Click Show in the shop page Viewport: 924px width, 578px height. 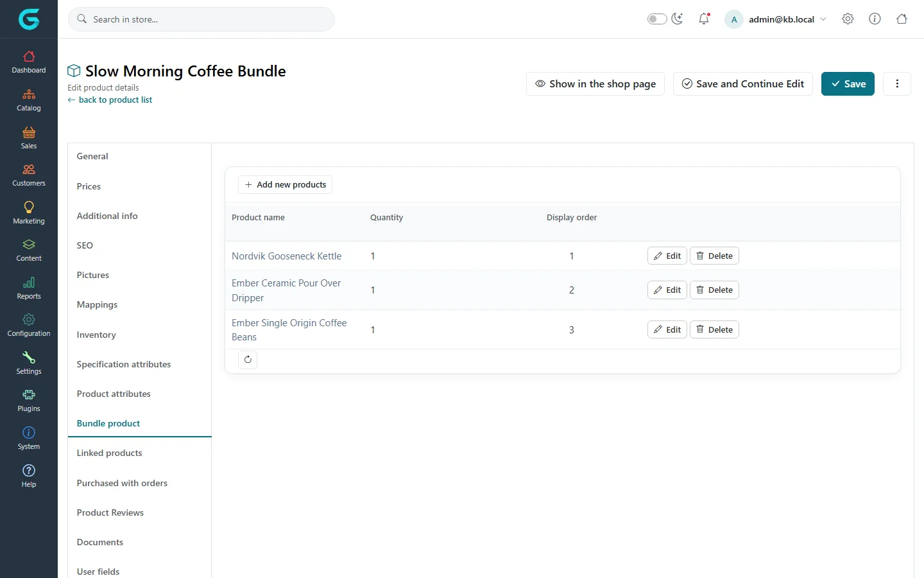pos(595,83)
